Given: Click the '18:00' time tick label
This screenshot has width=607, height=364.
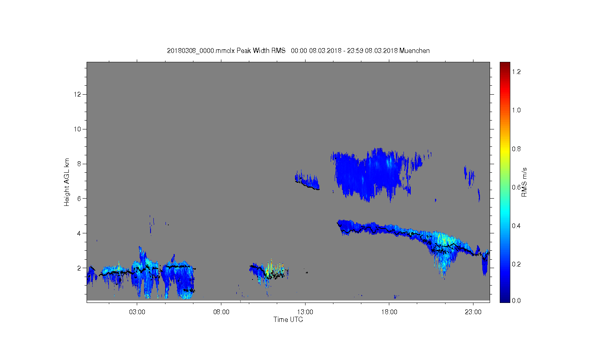Looking at the screenshot, I should (x=389, y=312).
